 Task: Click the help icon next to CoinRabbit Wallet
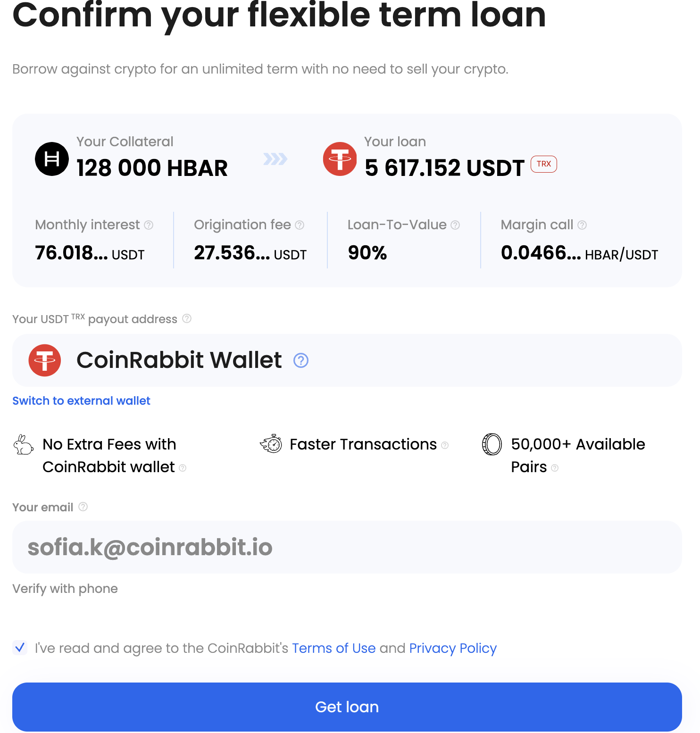click(x=300, y=360)
